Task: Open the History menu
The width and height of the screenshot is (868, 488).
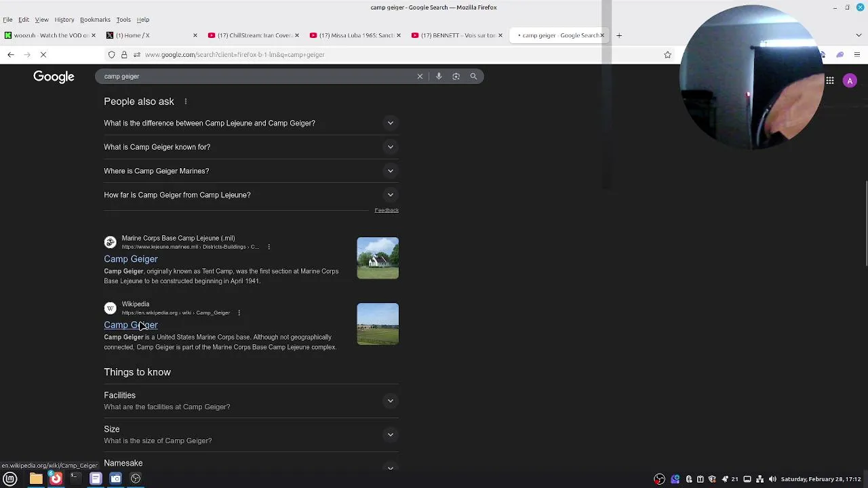Action: [x=64, y=20]
